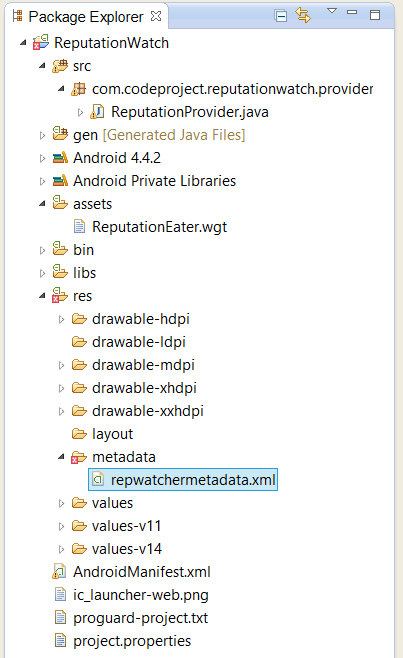Select ReputationEater.wgt file

[x=160, y=227]
